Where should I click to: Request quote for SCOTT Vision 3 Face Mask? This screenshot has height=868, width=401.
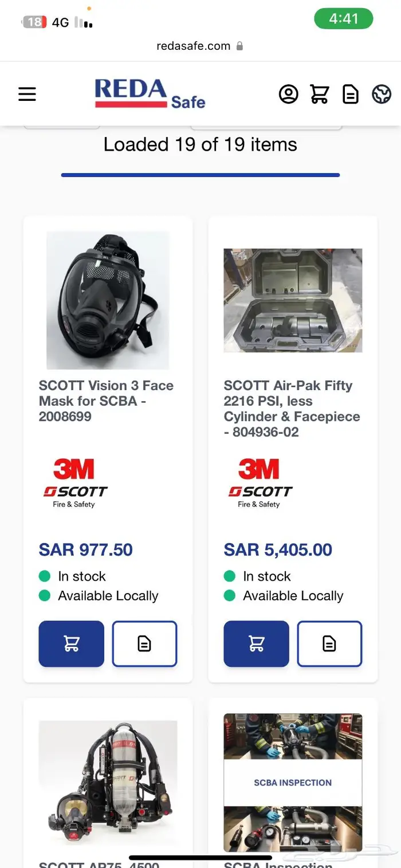click(x=144, y=644)
